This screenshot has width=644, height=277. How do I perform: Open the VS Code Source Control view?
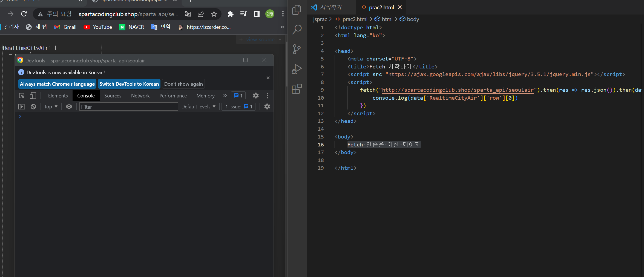click(x=297, y=49)
